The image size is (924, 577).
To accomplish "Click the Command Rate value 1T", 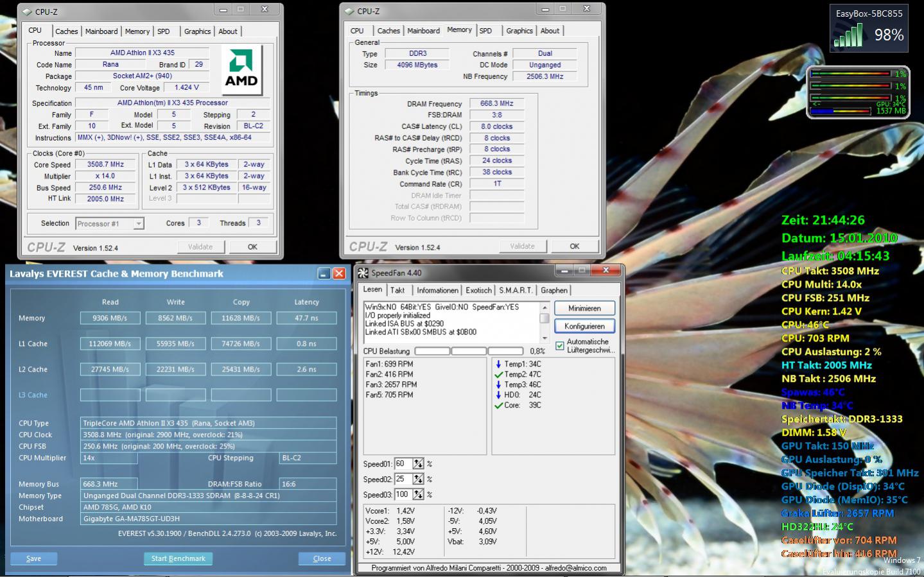I will [496, 184].
